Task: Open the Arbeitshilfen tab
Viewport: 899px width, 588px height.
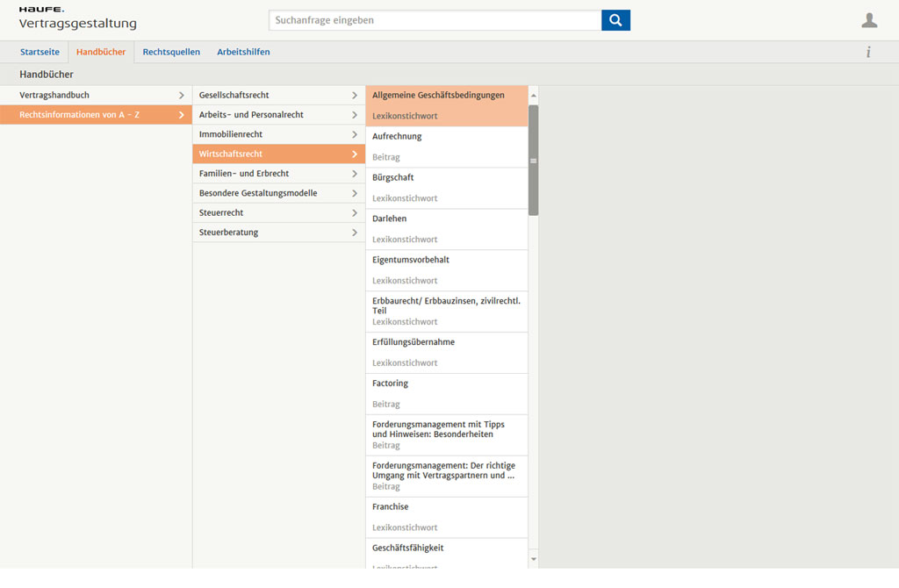Action: point(243,52)
